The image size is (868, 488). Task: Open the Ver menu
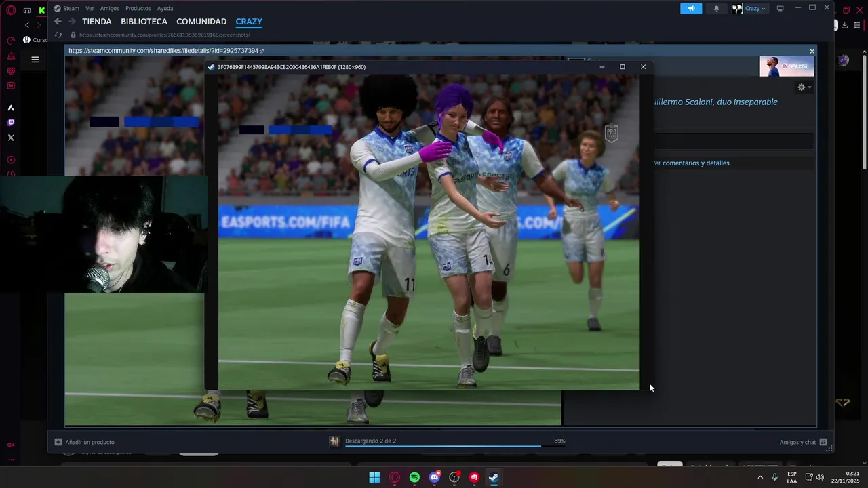(x=90, y=8)
